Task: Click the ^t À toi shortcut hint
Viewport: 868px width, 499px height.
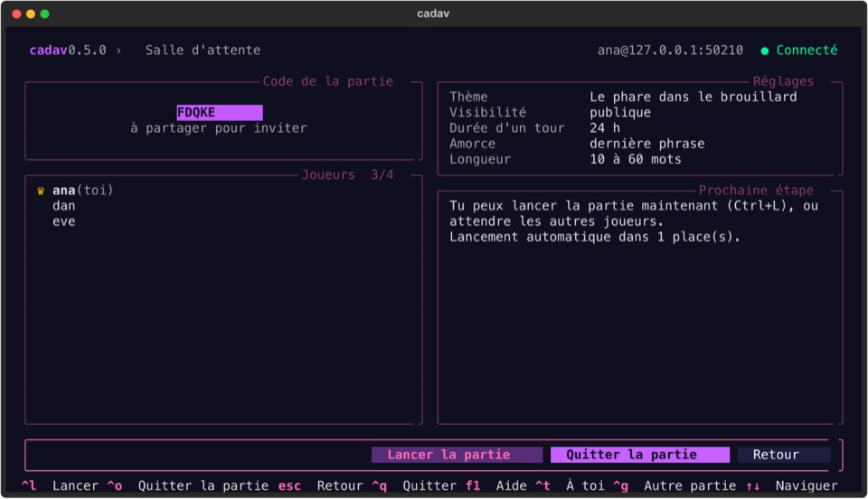Action: (570, 485)
